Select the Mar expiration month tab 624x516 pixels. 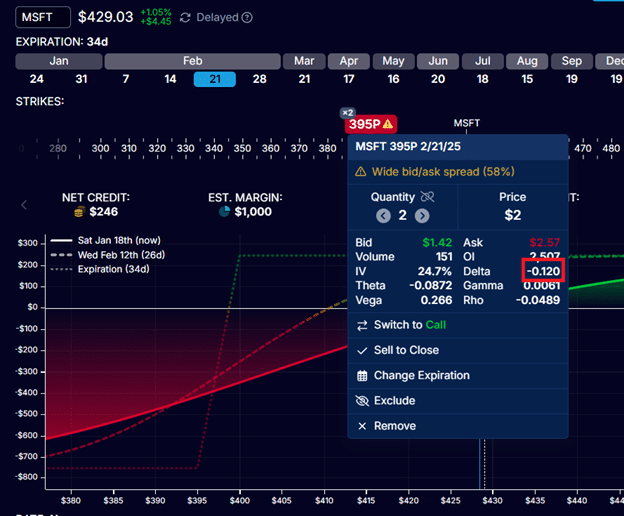pyautogui.click(x=304, y=61)
